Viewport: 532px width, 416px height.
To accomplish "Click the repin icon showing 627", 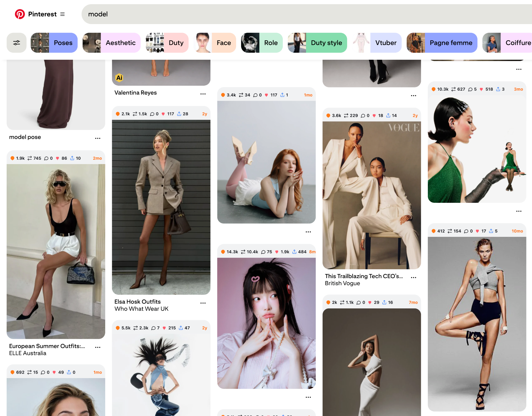I will pos(453,89).
